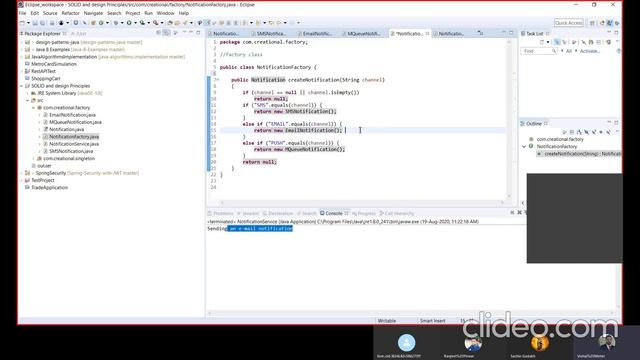Click the green Run button in toolbar
Viewport: 640px width, 360px height.
point(129,23)
